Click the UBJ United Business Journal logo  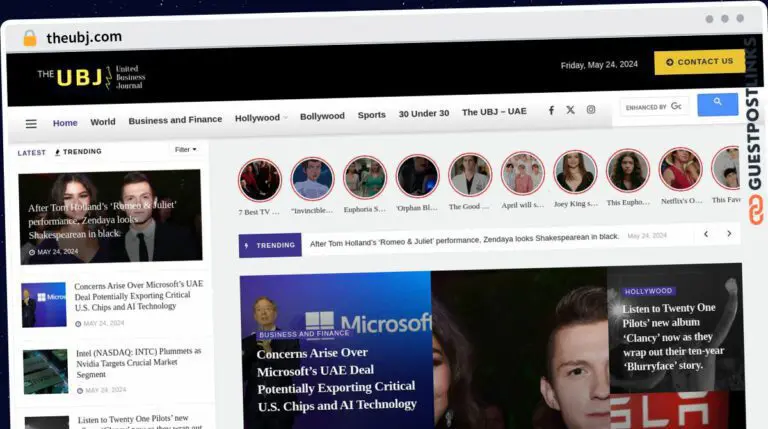point(91,77)
